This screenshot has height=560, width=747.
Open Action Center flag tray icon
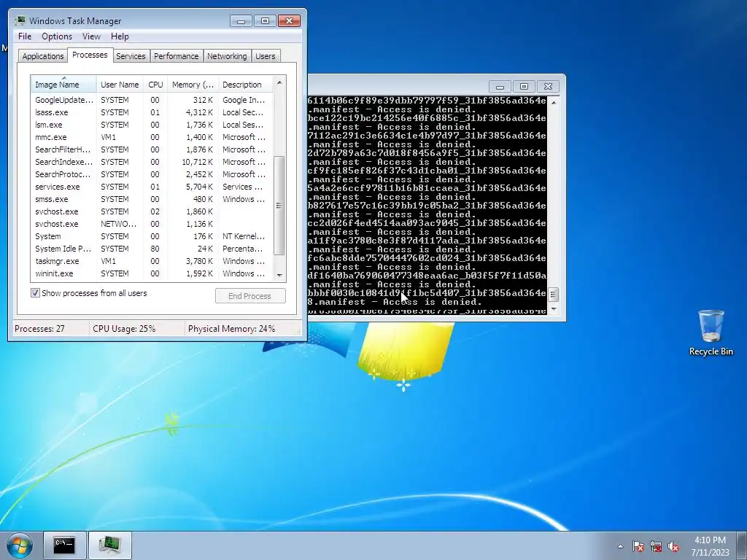[638, 546]
